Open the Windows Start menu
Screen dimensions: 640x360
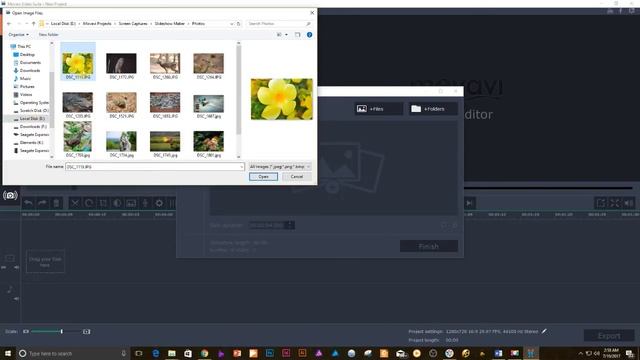tap(8, 353)
